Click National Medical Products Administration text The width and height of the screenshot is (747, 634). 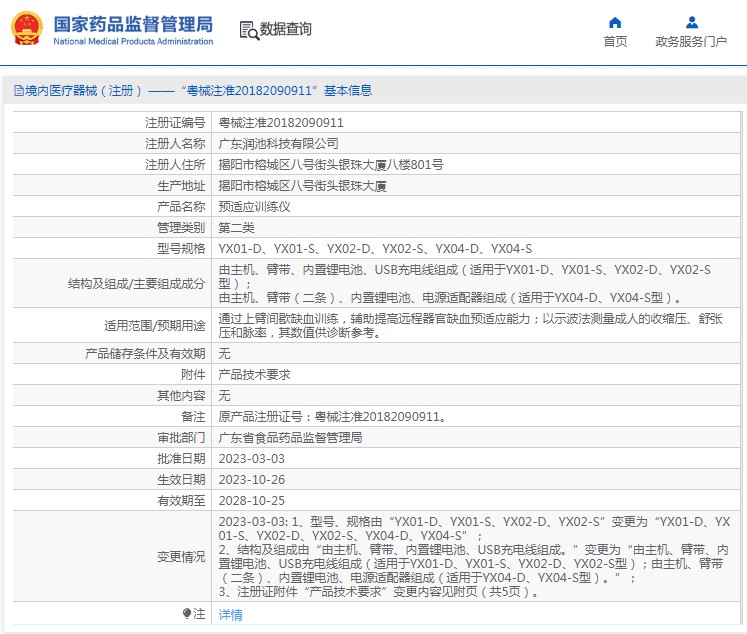click(x=133, y=41)
